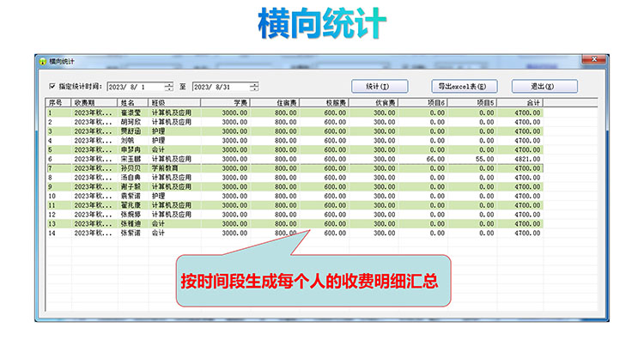
Task: Click the 护理 class cell in row 10
Action: click(158, 196)
